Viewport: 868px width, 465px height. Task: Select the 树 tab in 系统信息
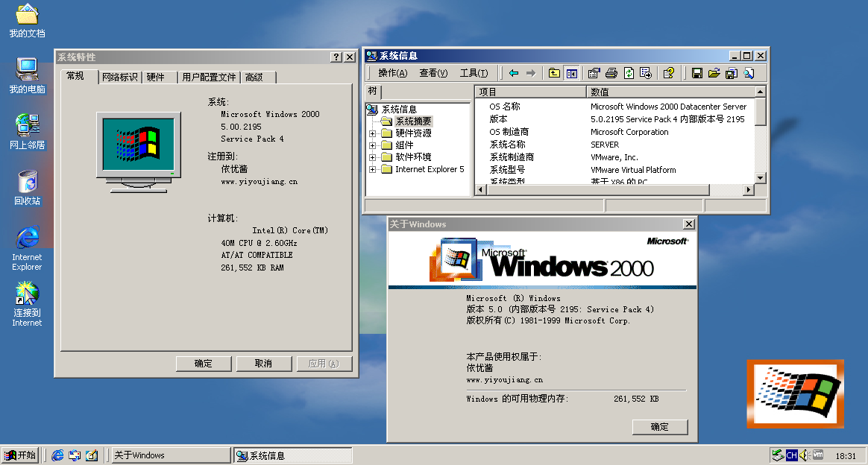(x=373, y=91)
